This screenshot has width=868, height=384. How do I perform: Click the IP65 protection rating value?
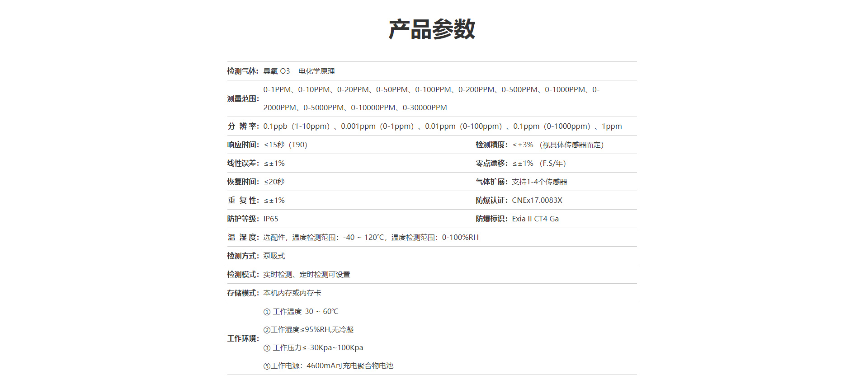pos(271,219)
